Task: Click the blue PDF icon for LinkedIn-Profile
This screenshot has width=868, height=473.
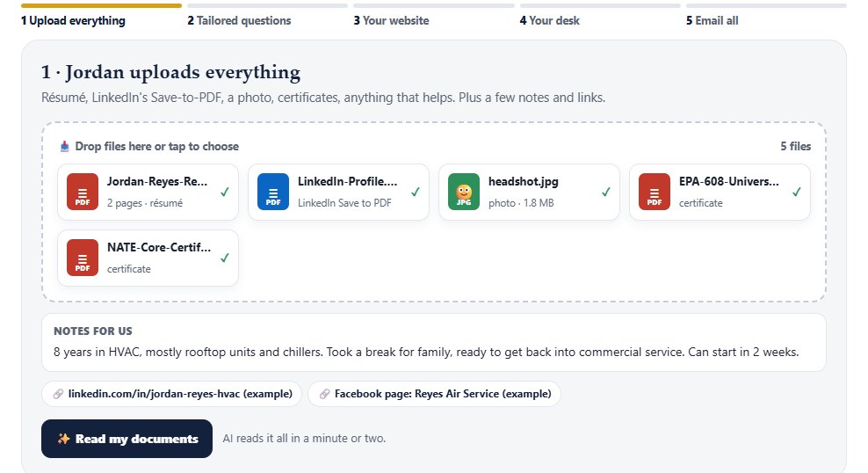Action: coord(273,192)
